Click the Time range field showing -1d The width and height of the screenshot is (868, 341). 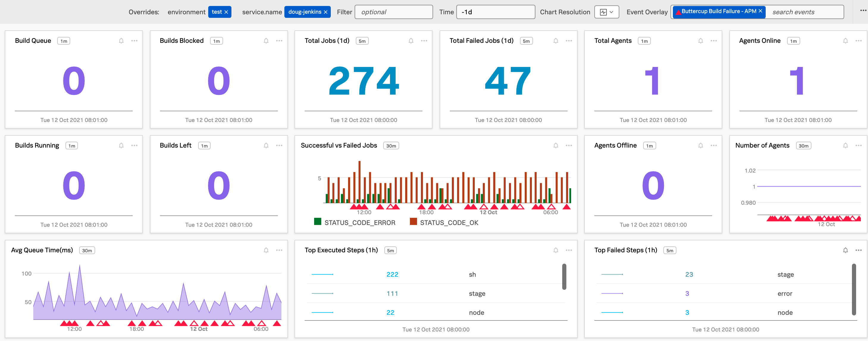coord(495,12)
